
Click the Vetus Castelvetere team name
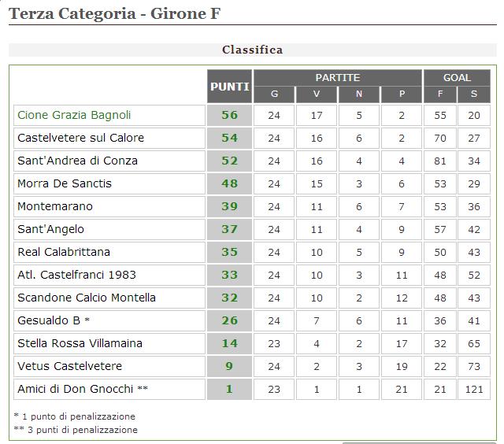click(x=69, y=366)
